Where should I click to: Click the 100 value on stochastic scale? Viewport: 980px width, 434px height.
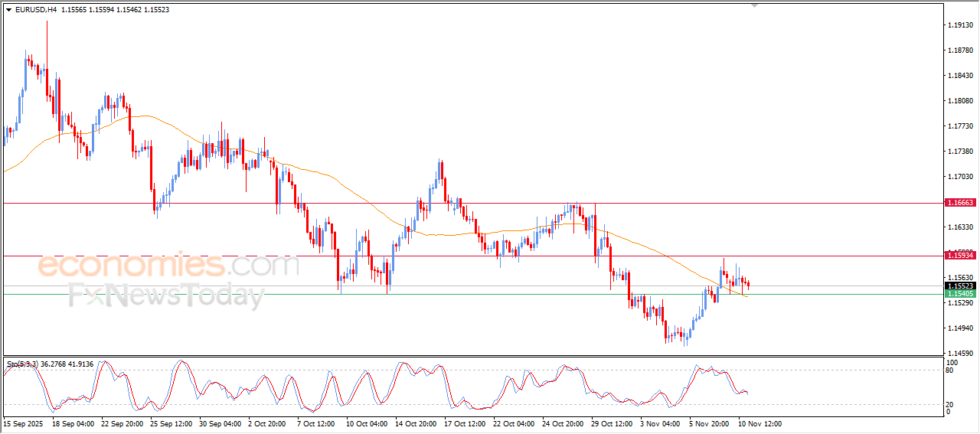point(952,362)
